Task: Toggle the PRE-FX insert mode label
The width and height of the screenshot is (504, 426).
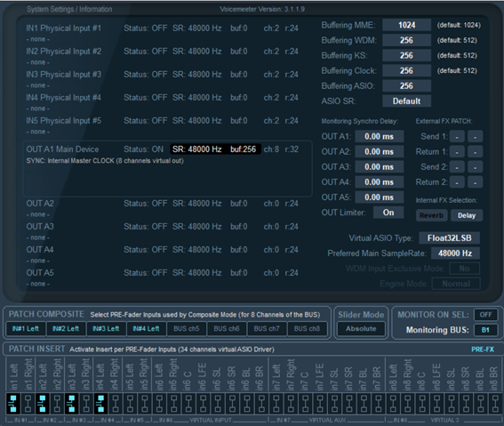Action: tap(483, 350)
